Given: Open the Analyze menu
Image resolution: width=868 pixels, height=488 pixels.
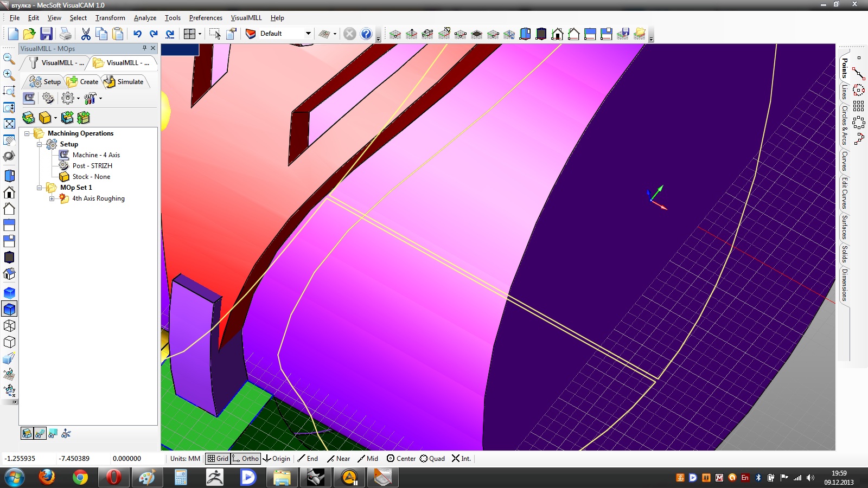Looking at the screenshot, I should (145, 18).
